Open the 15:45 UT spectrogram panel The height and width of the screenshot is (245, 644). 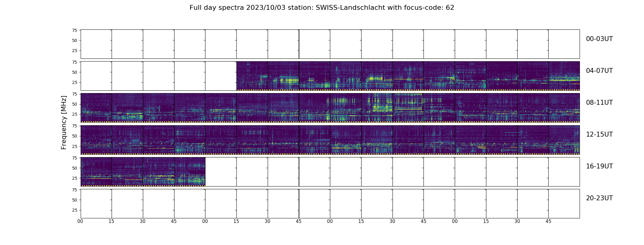[564, 140]
